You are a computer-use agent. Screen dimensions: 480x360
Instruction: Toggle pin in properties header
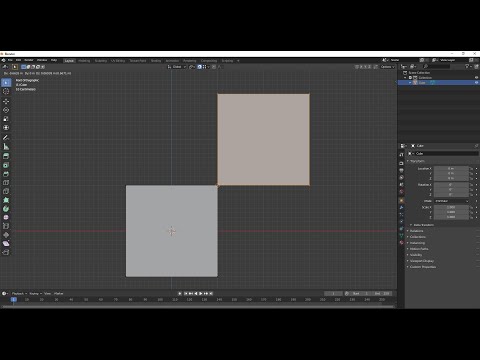(x=476, y=146)
